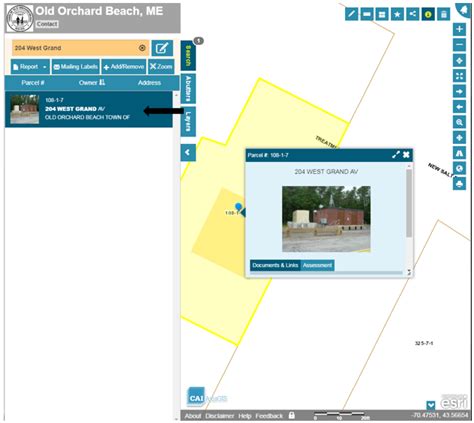The height and width of the screenshot is (423, 474).
Task: Click the town seal logo
Action: click(20, 19)
